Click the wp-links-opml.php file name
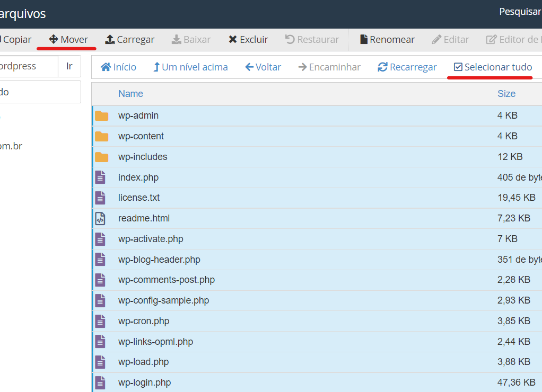 (155, 342)
